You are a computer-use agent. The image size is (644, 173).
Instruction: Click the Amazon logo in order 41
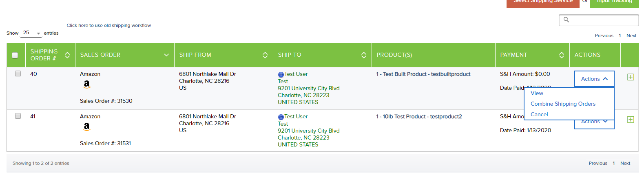coord(86,127)
